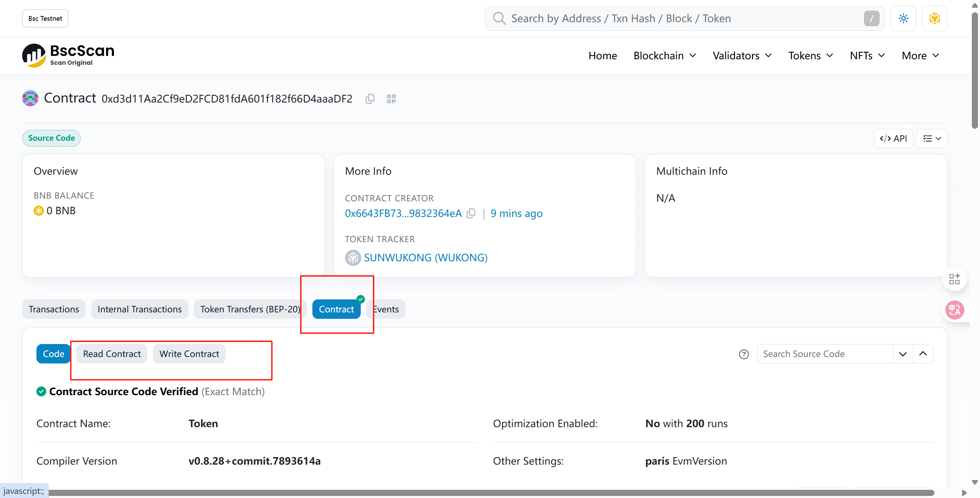Viewport: 980px width, 498px height.
Task: Copy the contract address icon
Action: coord(370,99)
